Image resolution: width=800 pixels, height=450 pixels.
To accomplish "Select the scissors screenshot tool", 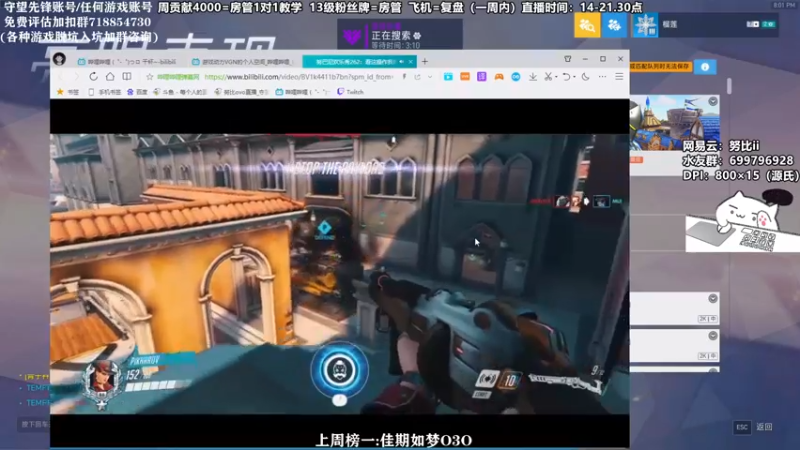I will (x=548, y=77).
